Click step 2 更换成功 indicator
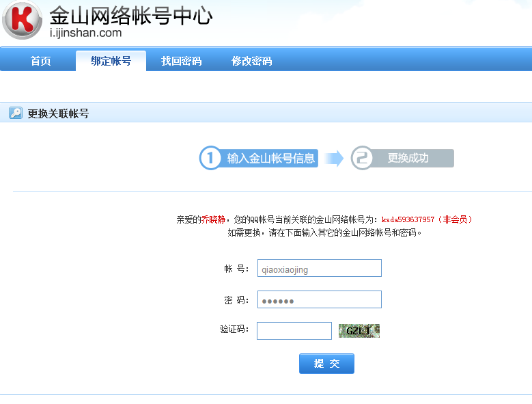 click(402, 158)
